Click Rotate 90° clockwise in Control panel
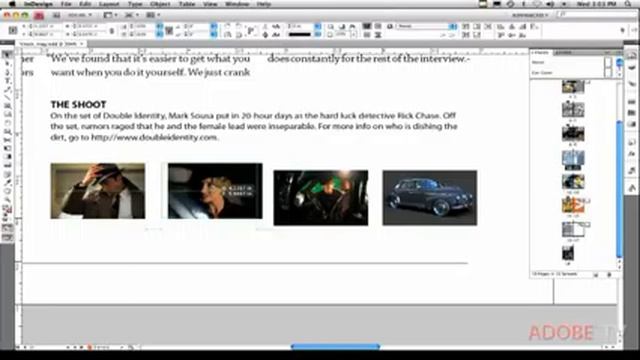The image size is (640, 360). coord(227,27)
